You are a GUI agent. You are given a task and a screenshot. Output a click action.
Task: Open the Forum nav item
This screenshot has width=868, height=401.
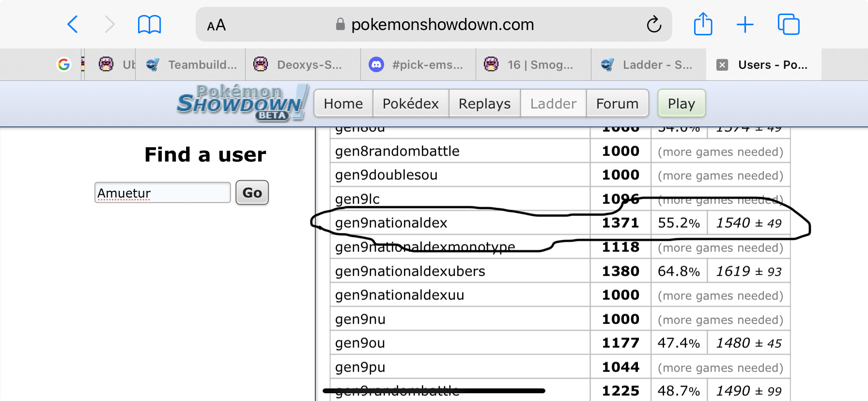pos(618,103)
